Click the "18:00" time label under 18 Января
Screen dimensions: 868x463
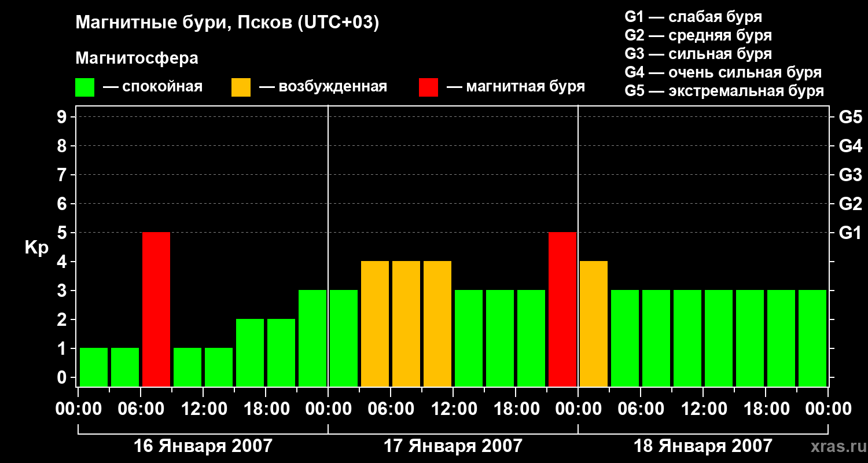point(766,409)
